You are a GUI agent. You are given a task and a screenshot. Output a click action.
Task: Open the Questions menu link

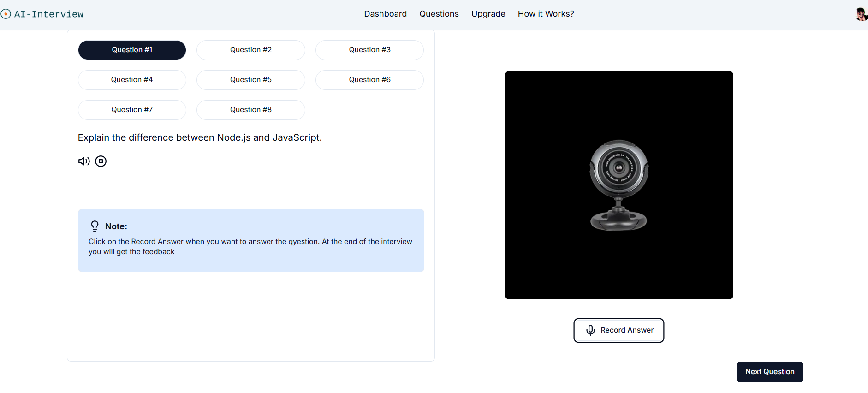439,14
